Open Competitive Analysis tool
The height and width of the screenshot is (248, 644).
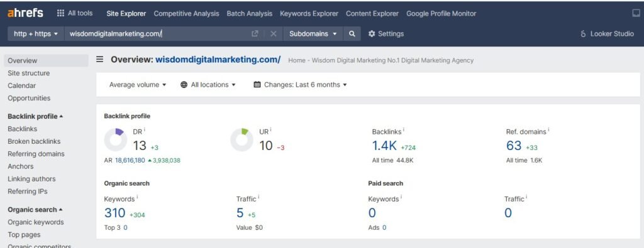pos(186,14)
